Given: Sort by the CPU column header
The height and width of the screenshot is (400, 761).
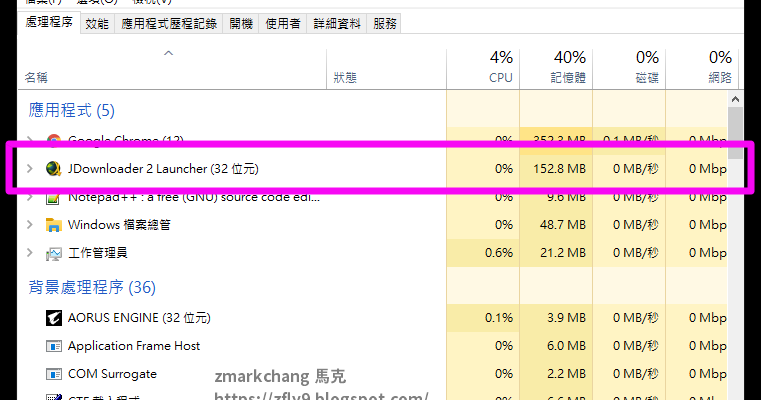Looking at the screenshot, I should (483, 69).
